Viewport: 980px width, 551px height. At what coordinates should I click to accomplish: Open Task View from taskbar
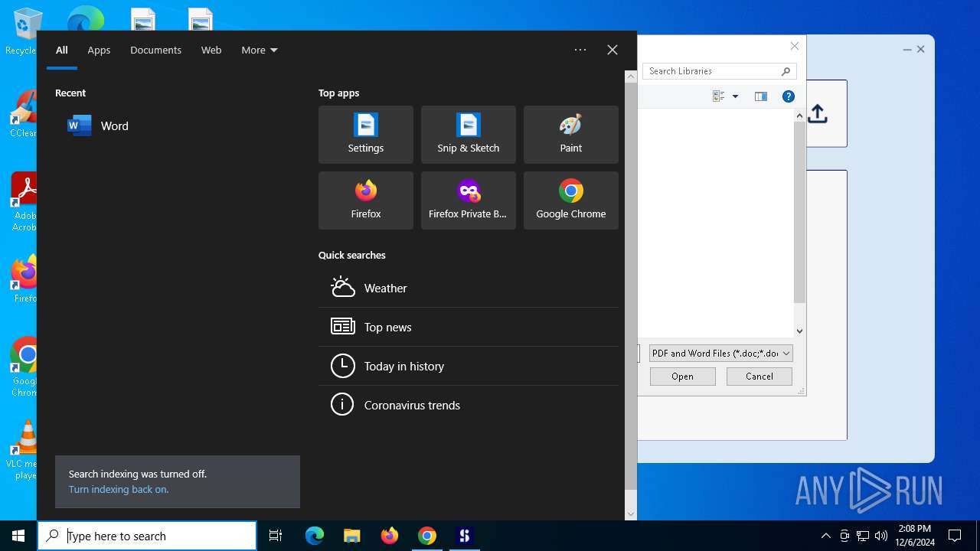coord(276,536)
